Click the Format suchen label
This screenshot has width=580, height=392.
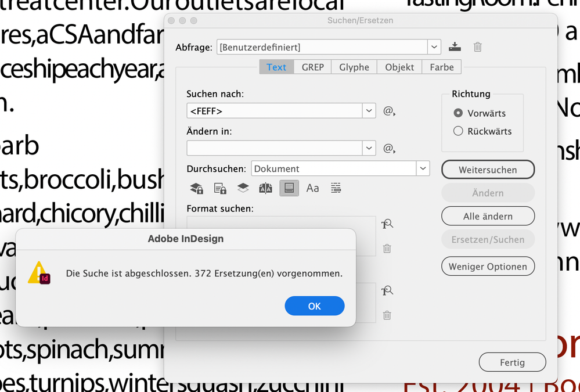coord(220,208)
